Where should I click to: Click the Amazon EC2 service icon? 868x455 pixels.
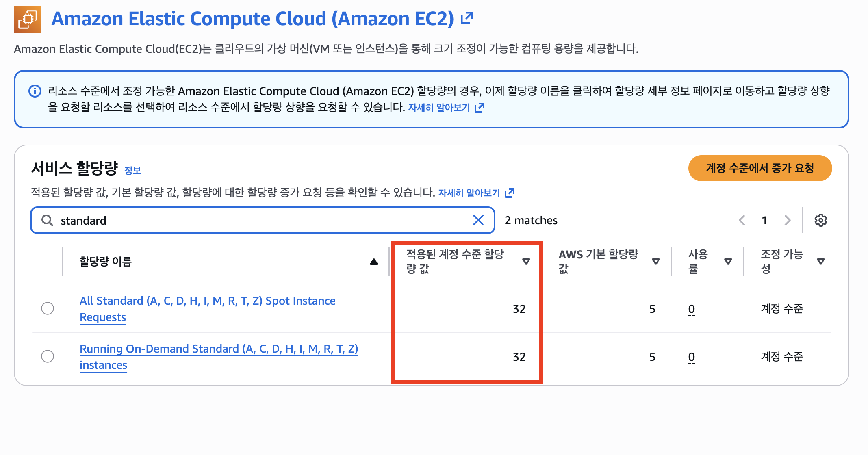[27, 19]
